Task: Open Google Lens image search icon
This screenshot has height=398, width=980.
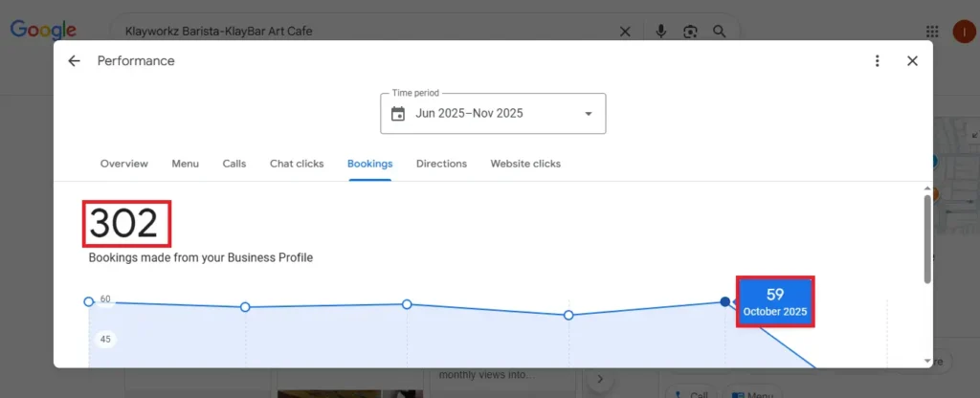Action: 690,32
